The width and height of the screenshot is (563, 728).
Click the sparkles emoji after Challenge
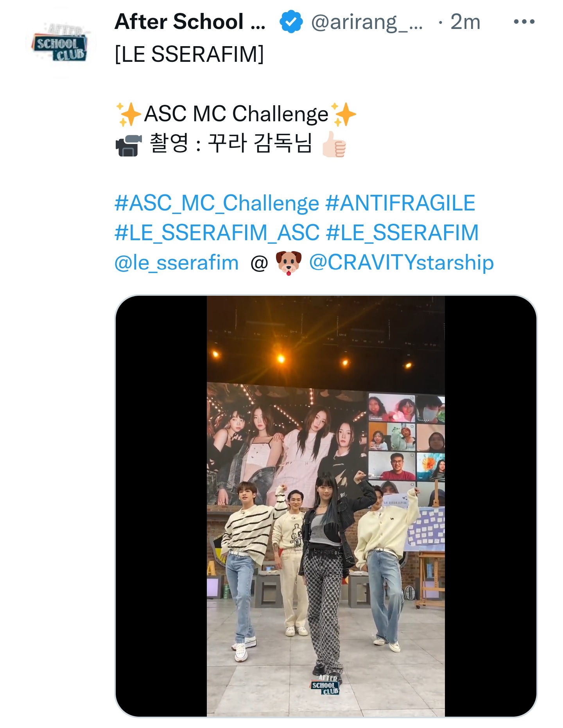point(343,114)
